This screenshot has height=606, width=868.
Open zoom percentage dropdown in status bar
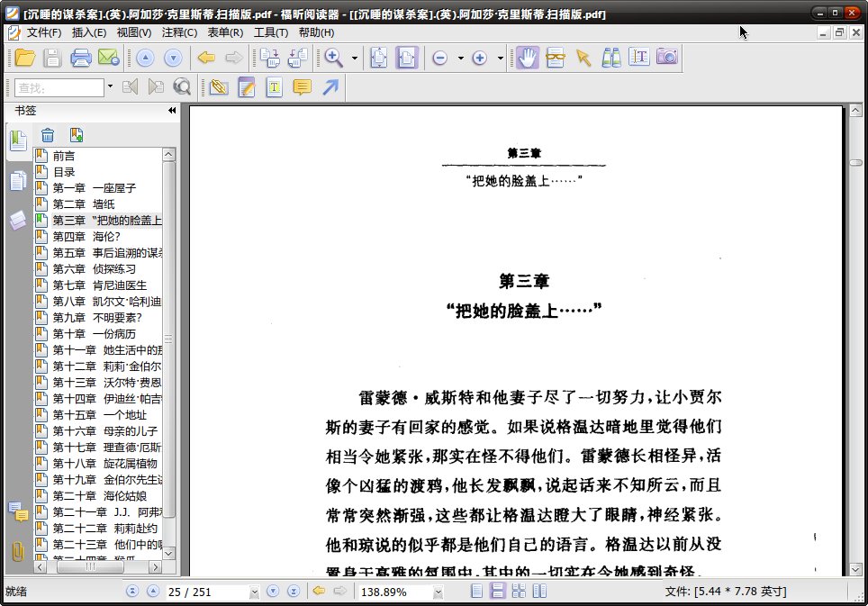438,592
